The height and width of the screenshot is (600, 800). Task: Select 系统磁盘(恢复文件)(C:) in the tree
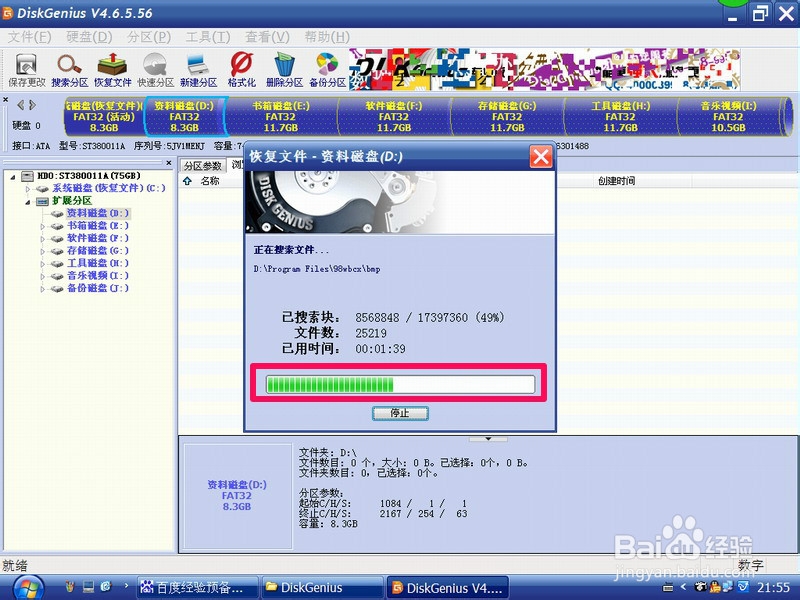109,188
